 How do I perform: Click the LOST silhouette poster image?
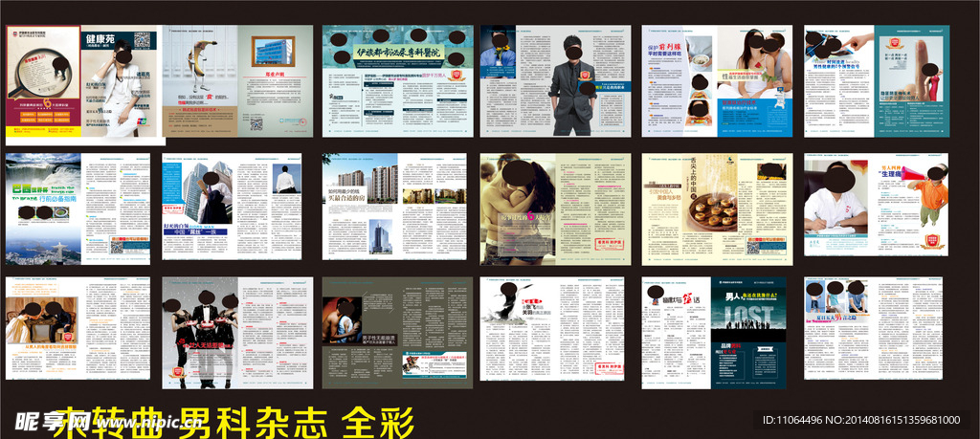(x=748, y=318)
